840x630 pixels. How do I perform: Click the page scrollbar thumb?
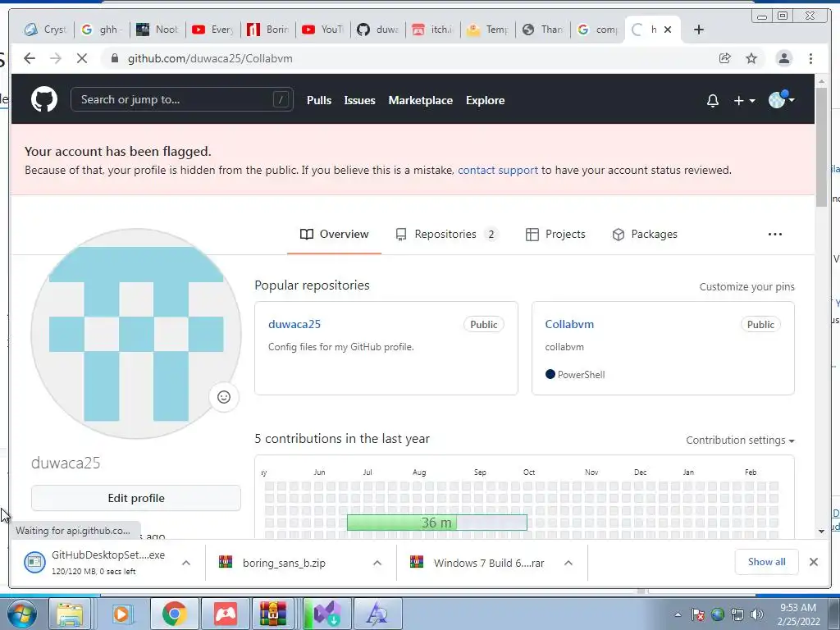tap(821, 147)
